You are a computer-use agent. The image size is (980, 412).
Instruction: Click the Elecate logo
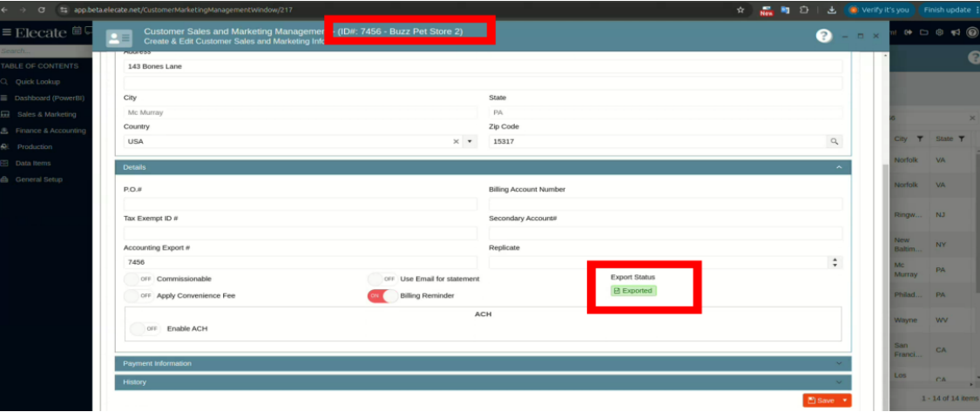pyautogui.click(x=41, y=32)
